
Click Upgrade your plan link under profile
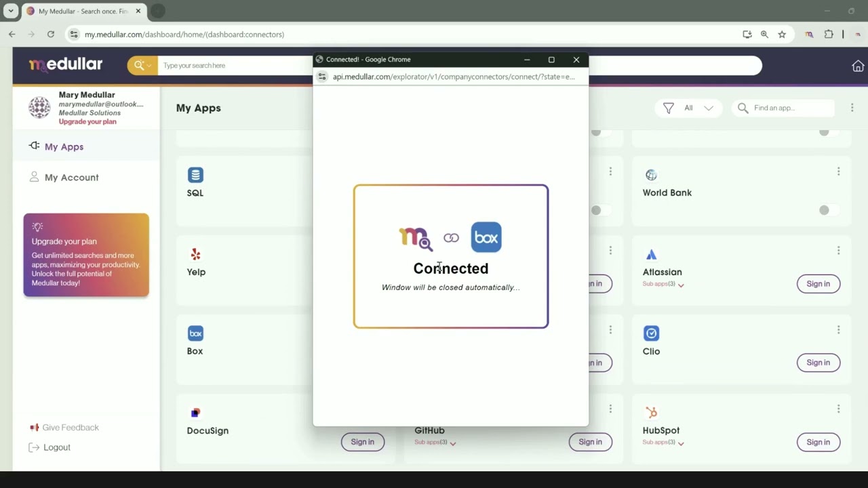click(x=87, y=122)
